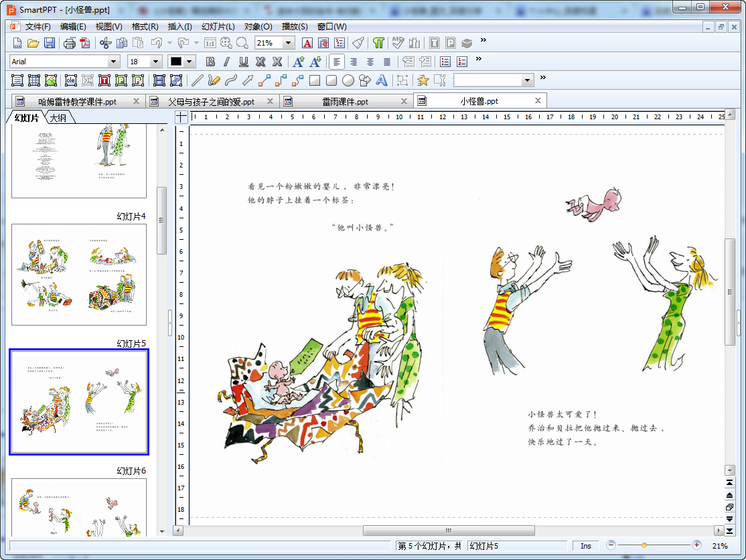Select the curve drawing tool

click(231, 80)
